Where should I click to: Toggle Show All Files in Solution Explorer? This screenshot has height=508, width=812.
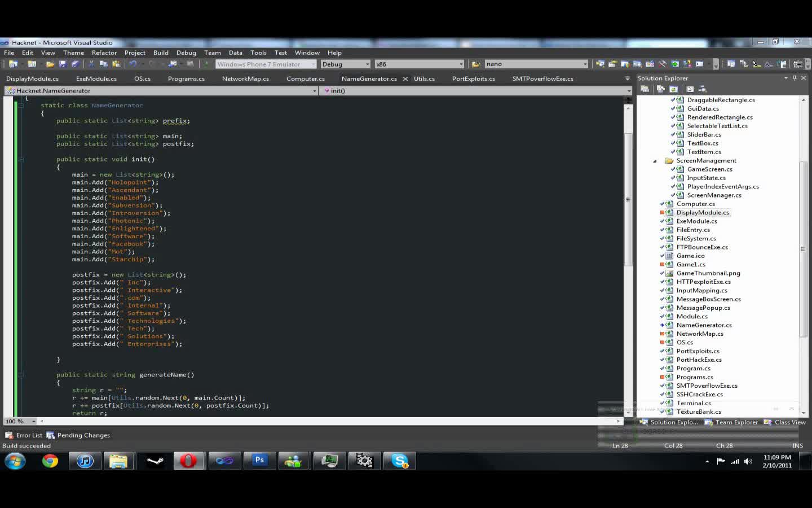(x=660, y=89)
